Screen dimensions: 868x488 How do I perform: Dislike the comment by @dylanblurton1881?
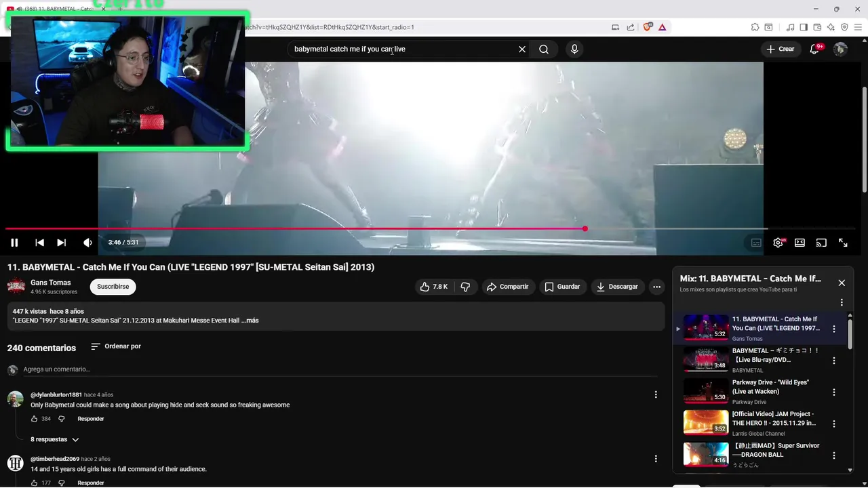pyautogui.click(x=61, y=419)
